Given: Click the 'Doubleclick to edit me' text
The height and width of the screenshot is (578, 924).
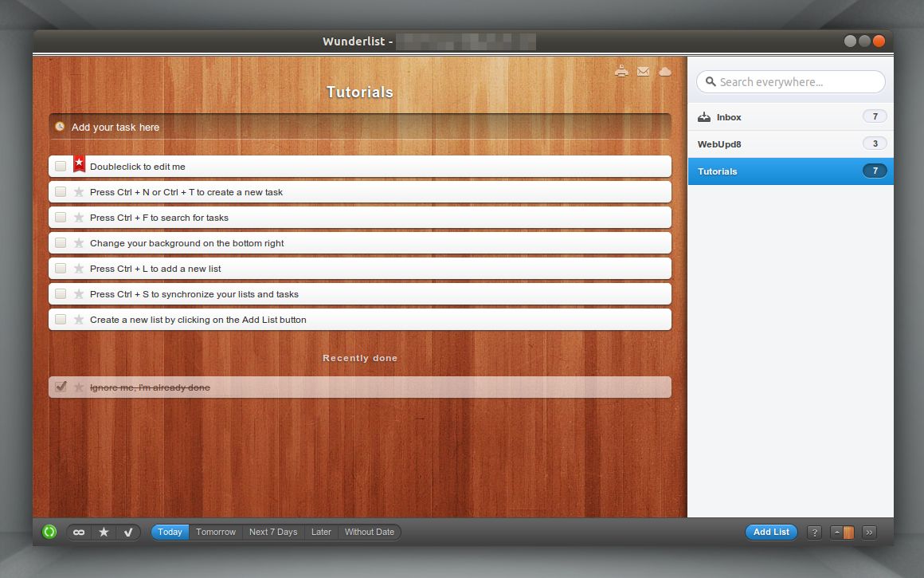Looking at the screenshot, I should [137, 167].
